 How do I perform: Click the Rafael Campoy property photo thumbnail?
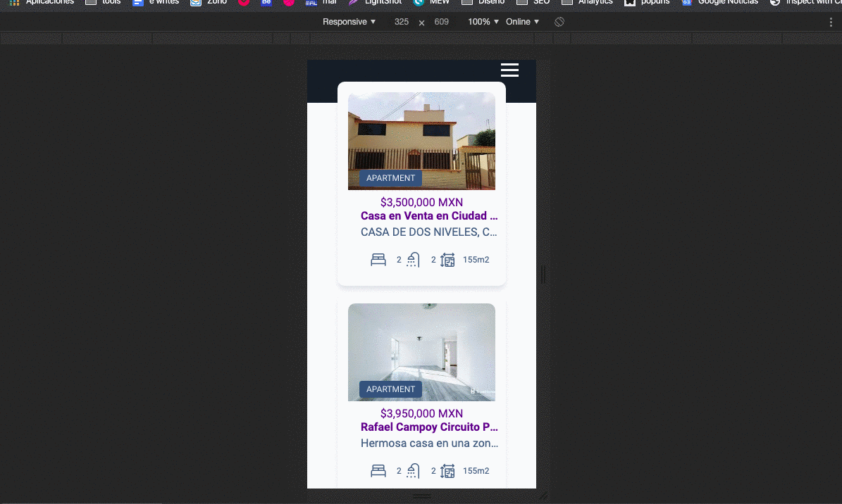pos(421,352)
